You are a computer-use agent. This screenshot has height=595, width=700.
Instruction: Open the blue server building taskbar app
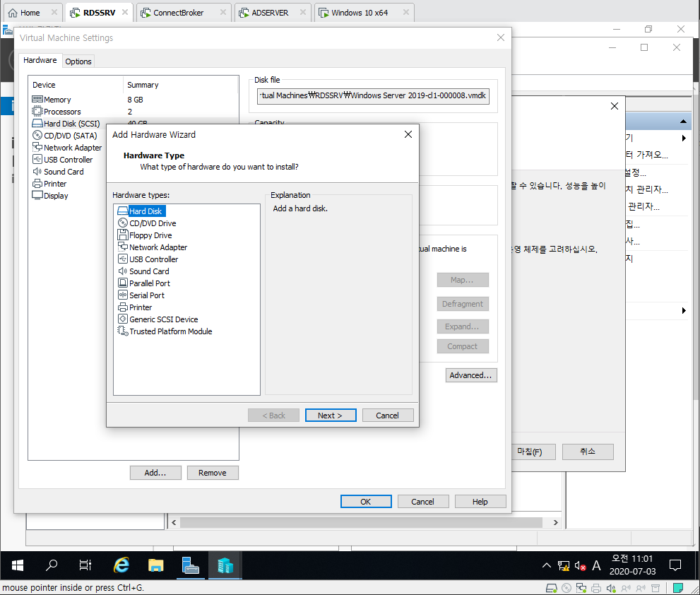225,565
